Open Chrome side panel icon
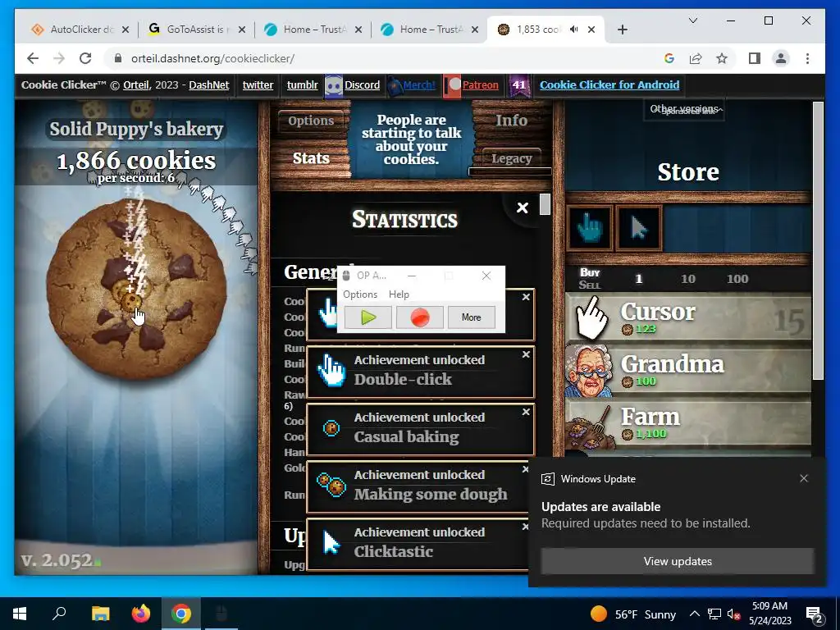This screenshot has height=630, width=840. pos(755,58)
